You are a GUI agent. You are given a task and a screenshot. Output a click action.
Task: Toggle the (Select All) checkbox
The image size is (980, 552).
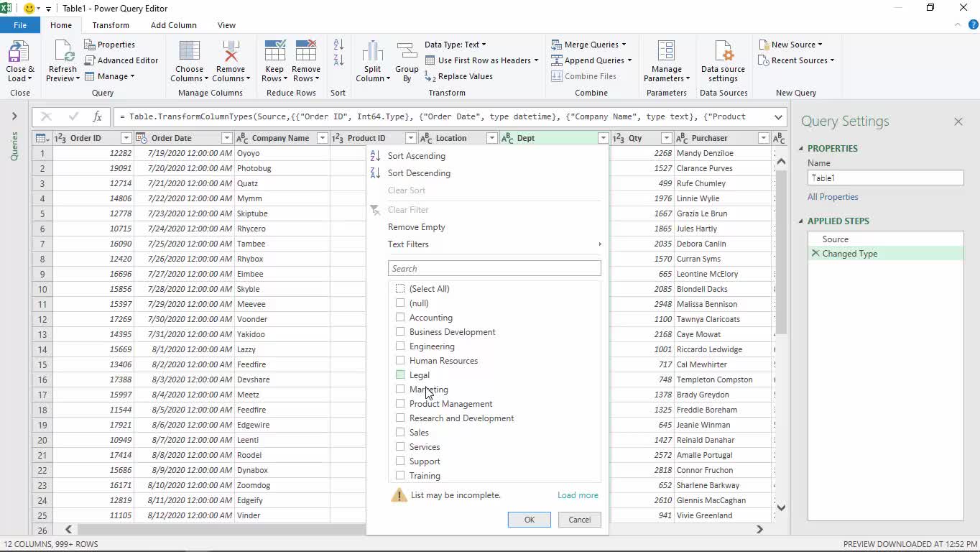tap(400, 289)
